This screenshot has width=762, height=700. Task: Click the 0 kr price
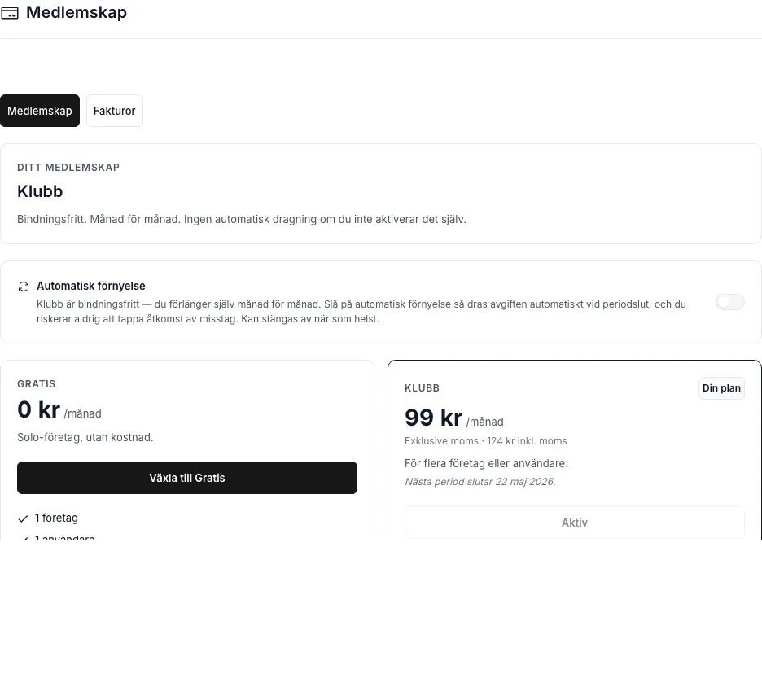(x=39, y=409)
